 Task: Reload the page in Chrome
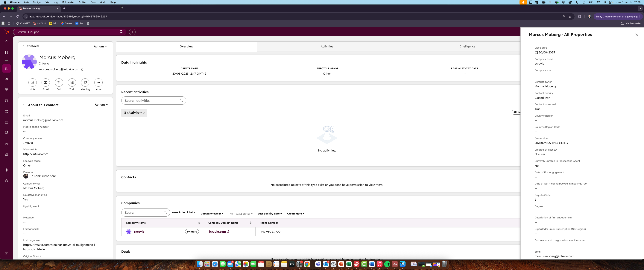[x=17, y=16]
